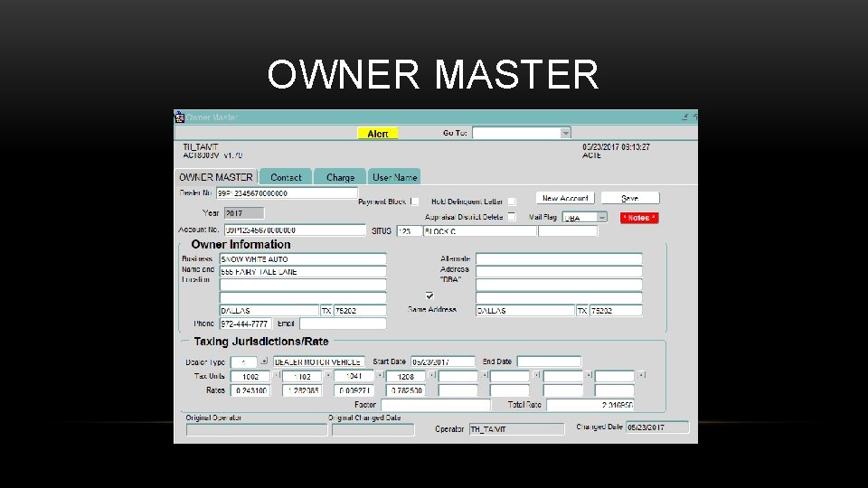Click into the empty End Date field
Viewport: 868px width, 488px height.
[x=549, y=361]
